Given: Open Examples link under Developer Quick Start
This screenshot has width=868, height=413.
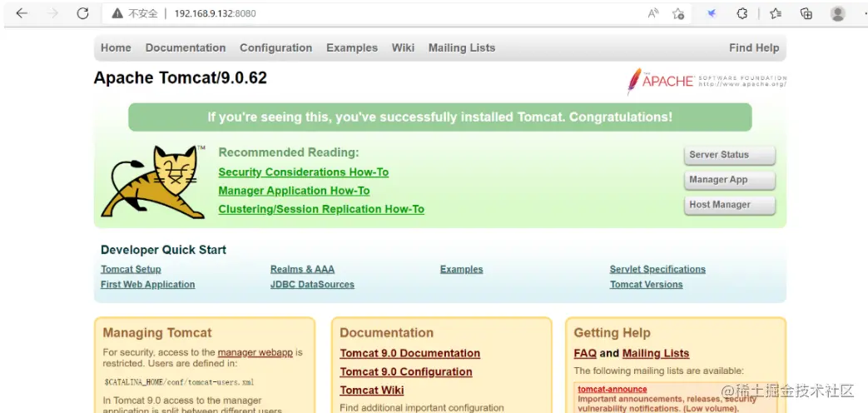Looking at the screenshot, I should coord(462,270).
